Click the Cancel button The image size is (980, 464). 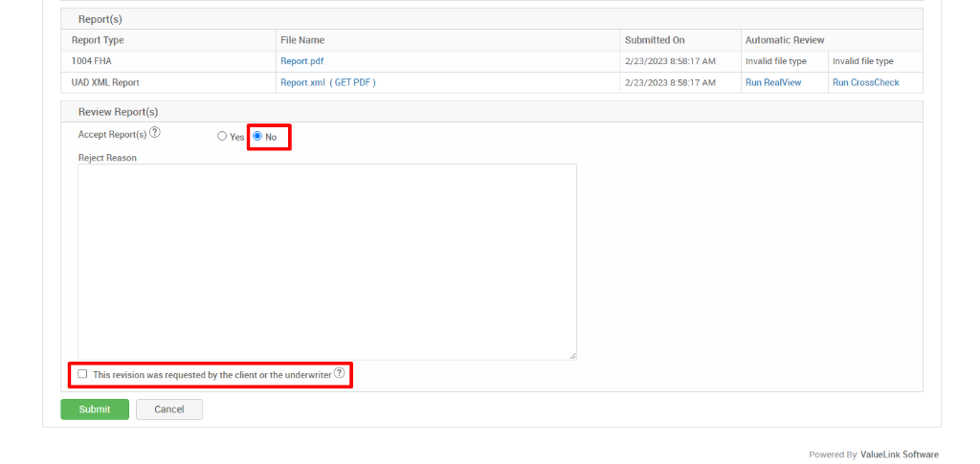169,409
